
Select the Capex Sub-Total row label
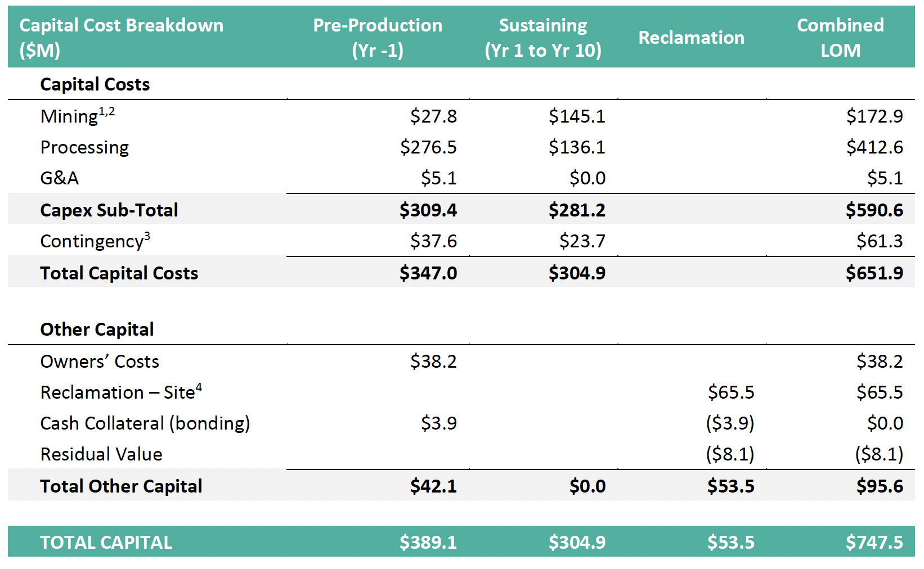click(x=109, y=210)
